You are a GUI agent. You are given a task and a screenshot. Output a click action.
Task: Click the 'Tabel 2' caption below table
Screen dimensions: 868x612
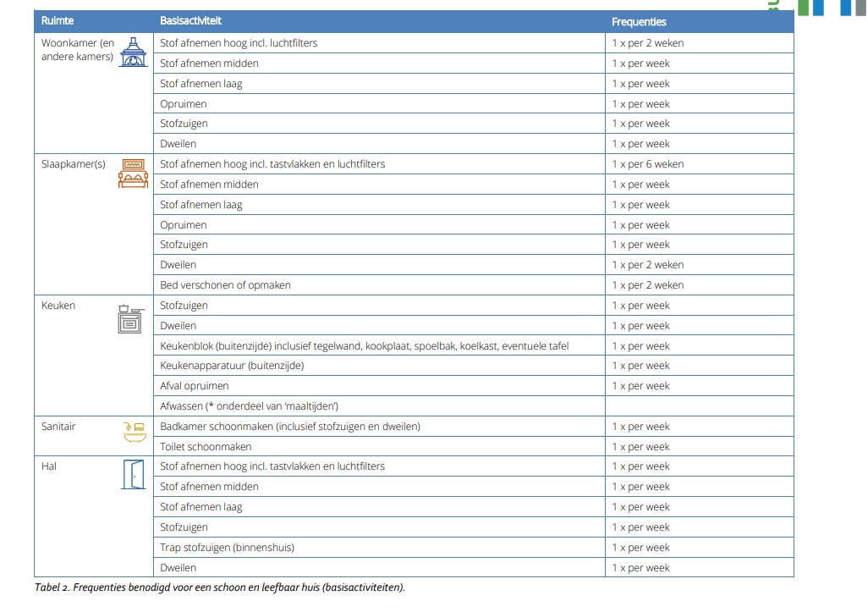pos(219,587)
